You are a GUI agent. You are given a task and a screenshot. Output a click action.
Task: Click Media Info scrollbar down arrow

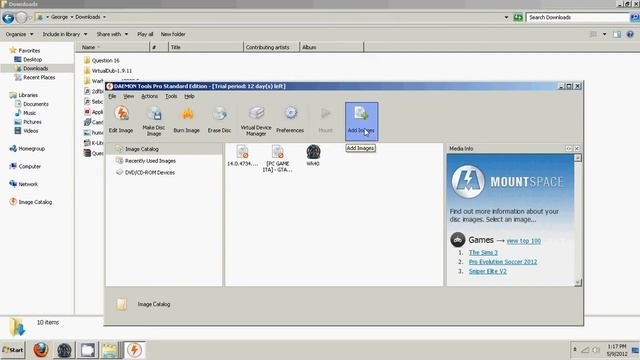(578, 282)
